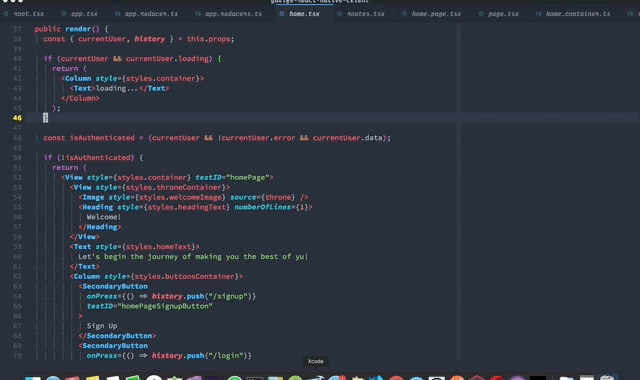Click the "</Text>" tag on line 61
Screen dimensions: 640x380
pos(84,267)
